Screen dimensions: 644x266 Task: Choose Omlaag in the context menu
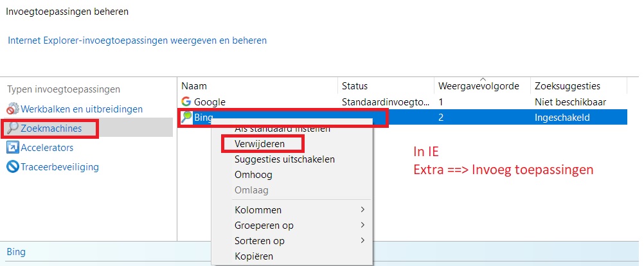(x=251, y=190)
